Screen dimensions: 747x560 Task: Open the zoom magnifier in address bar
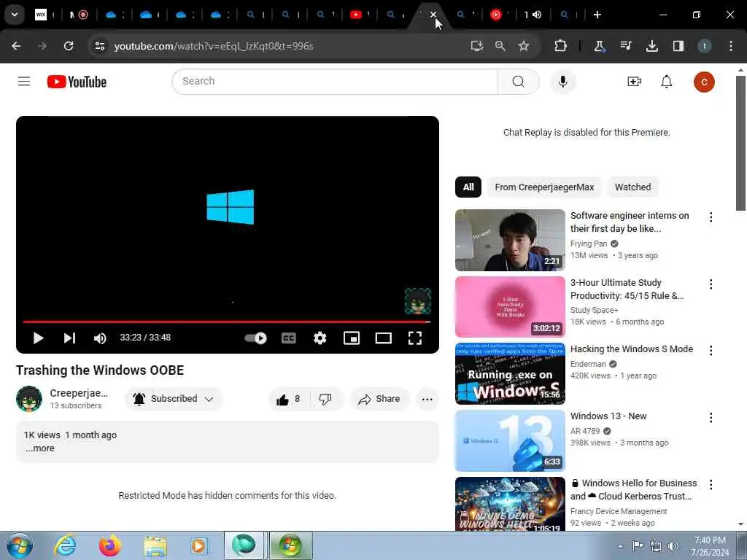(500, 46)
